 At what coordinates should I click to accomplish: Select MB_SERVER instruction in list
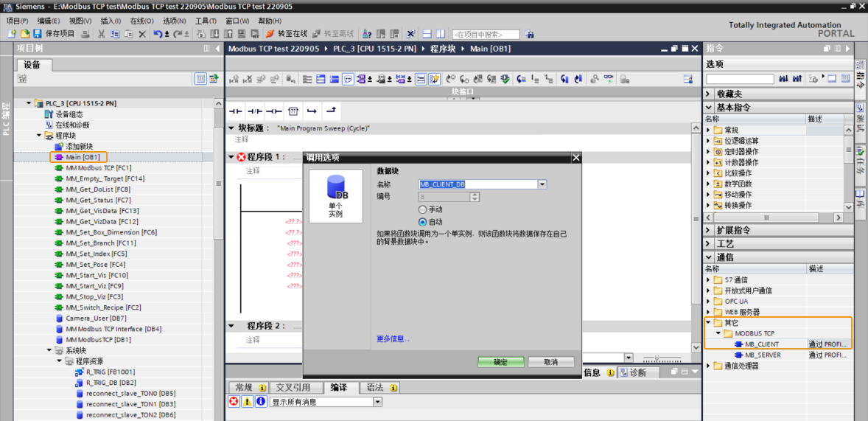[763, 355]
